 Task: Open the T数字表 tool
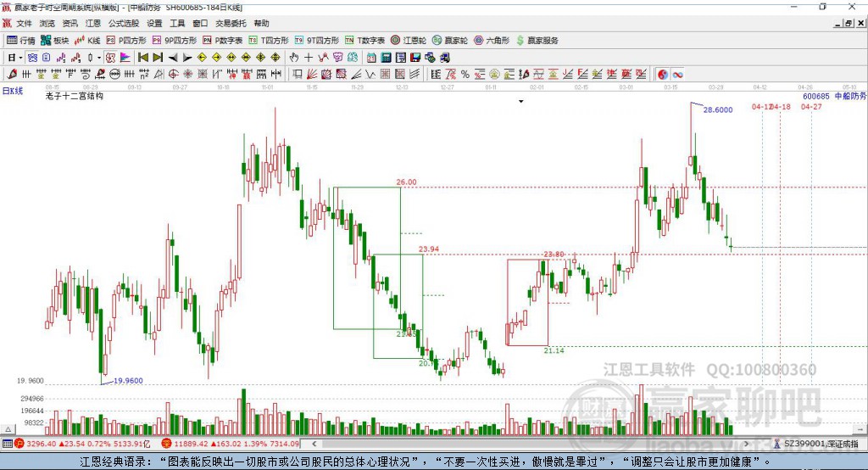(364, 41)
